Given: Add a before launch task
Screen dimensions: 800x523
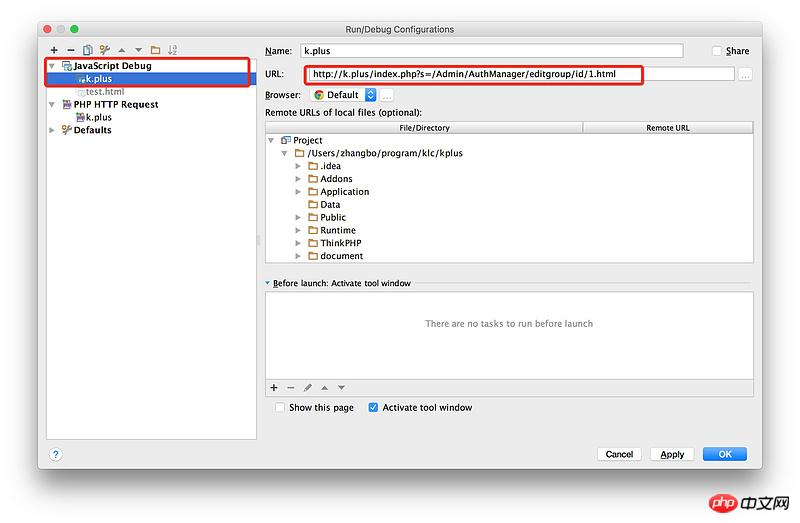Looking at the screenshot, I should point(274,388).
